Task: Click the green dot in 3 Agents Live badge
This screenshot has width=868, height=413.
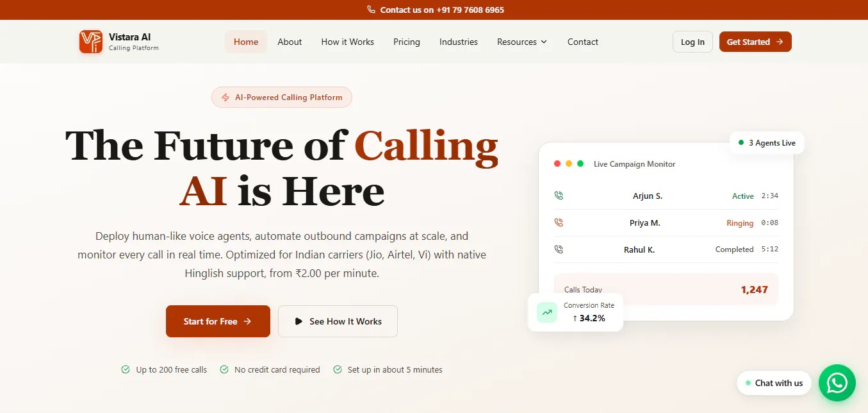Action: [741, 142]
